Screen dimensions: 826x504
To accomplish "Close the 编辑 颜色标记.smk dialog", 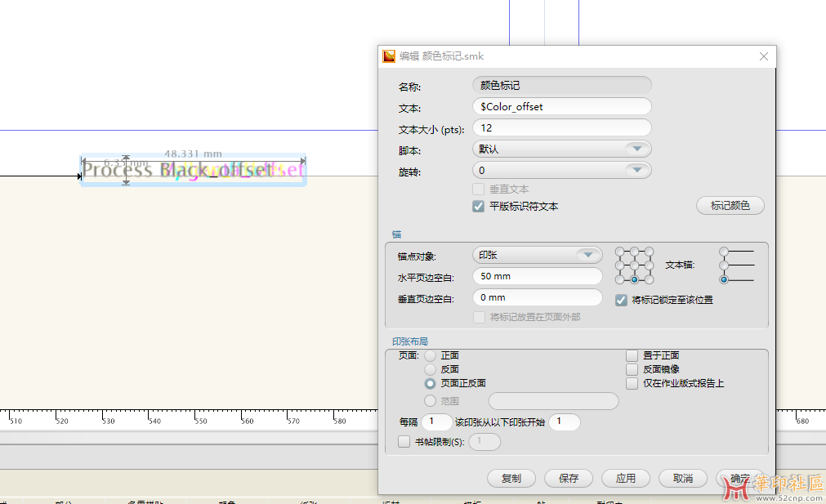I will (763, 56).
